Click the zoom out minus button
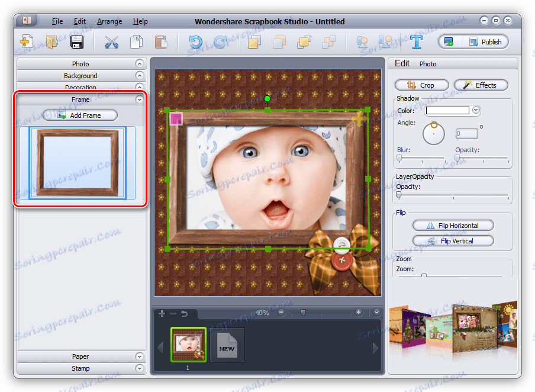This screenshot has width=535, height=392. point(282,312)
